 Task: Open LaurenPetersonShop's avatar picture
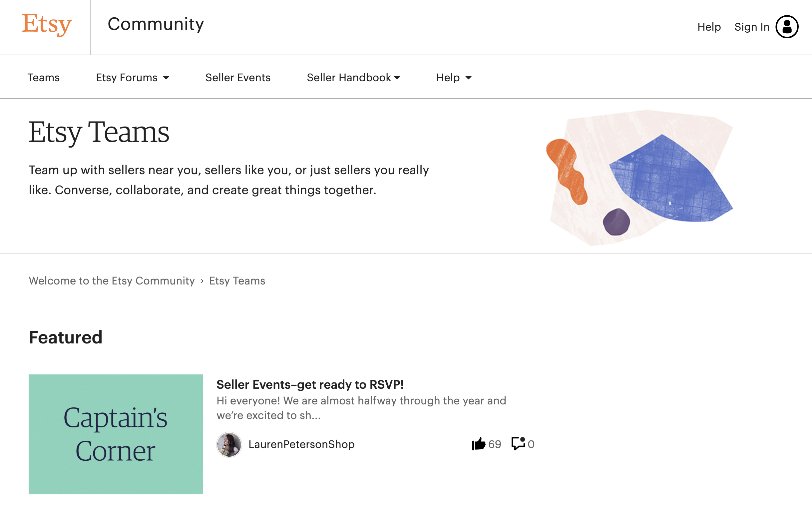229,444
